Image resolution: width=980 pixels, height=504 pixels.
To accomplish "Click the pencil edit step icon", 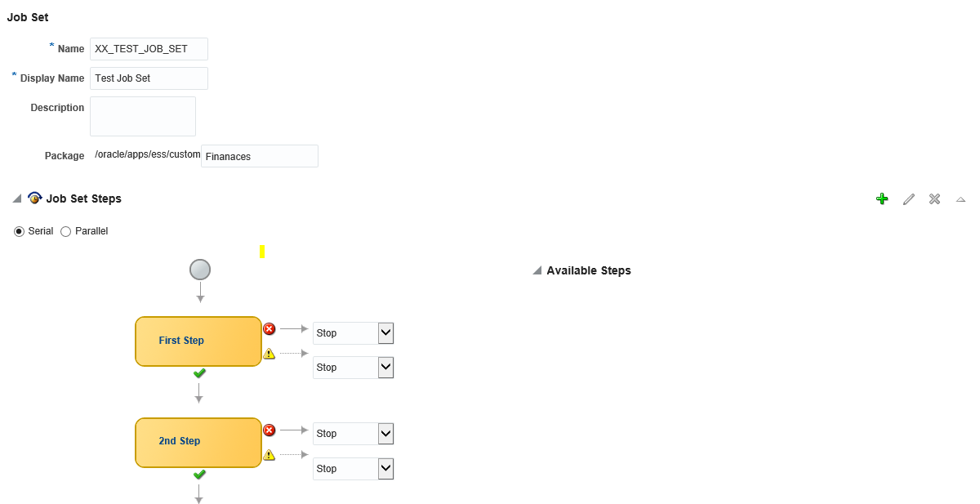I will pos(909,198).
